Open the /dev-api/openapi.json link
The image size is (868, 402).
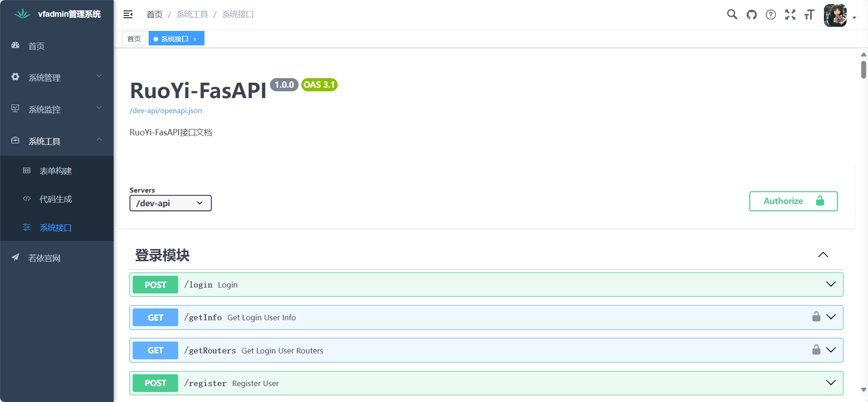pos(166,111)
